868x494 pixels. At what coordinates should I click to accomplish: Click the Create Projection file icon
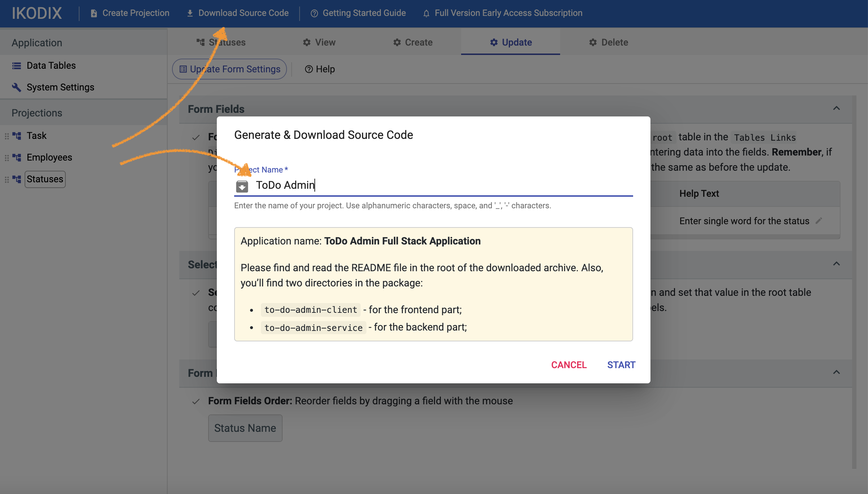click(94, 13)
